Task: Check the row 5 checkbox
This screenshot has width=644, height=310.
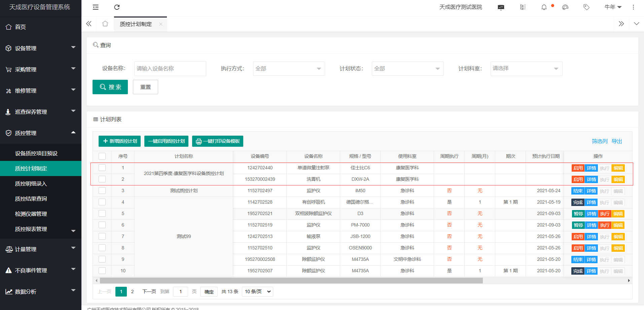Action: tap(102, 213)
